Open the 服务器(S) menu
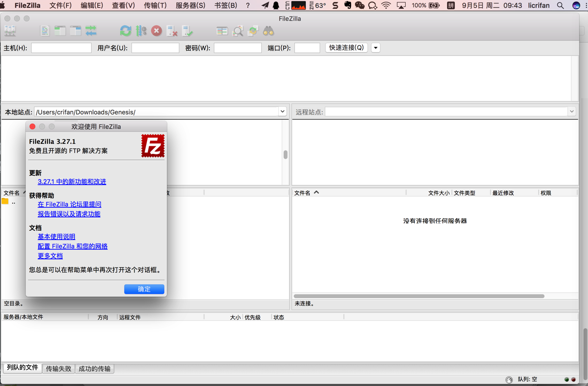Viewport: 588px width, 386px height. click(191, 5)
